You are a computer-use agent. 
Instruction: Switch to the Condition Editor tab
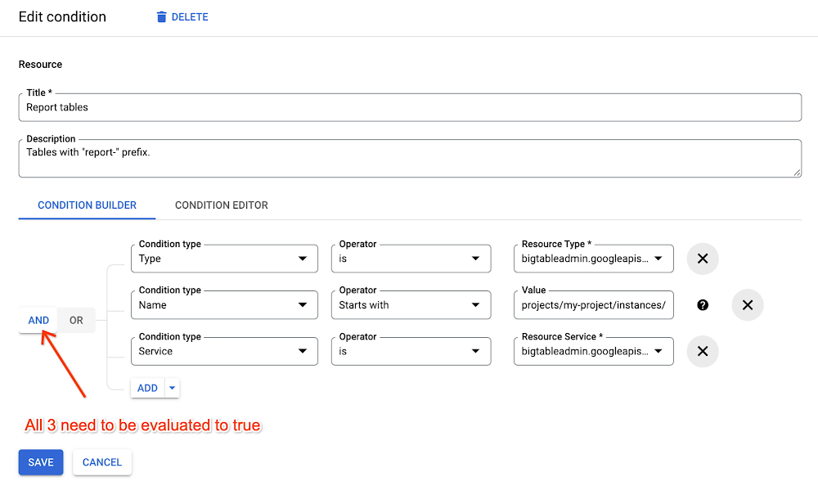[222, 205]
